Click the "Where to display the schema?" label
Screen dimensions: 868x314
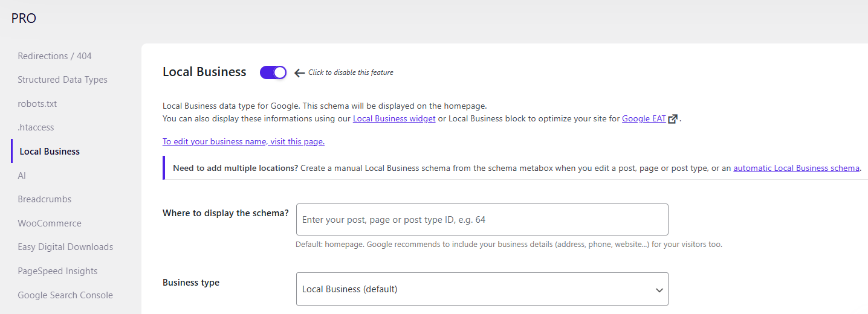[225, 213]
